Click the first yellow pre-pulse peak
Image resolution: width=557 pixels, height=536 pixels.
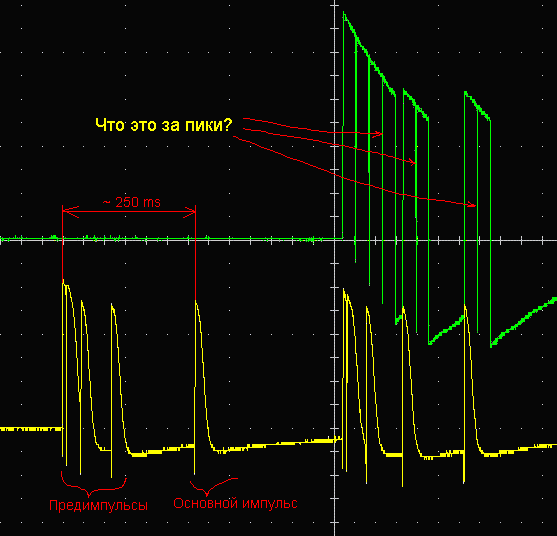(x=63, y=281)
